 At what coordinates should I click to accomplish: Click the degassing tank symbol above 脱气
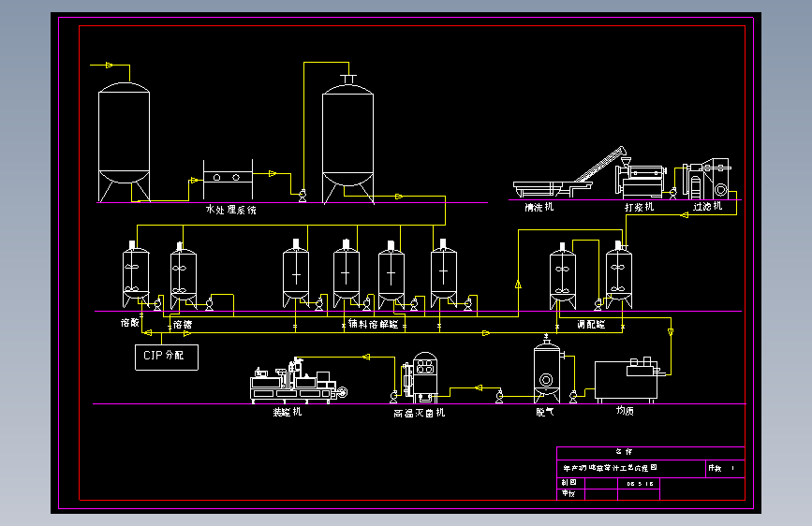pyautogui.click(x=547, y=371)
